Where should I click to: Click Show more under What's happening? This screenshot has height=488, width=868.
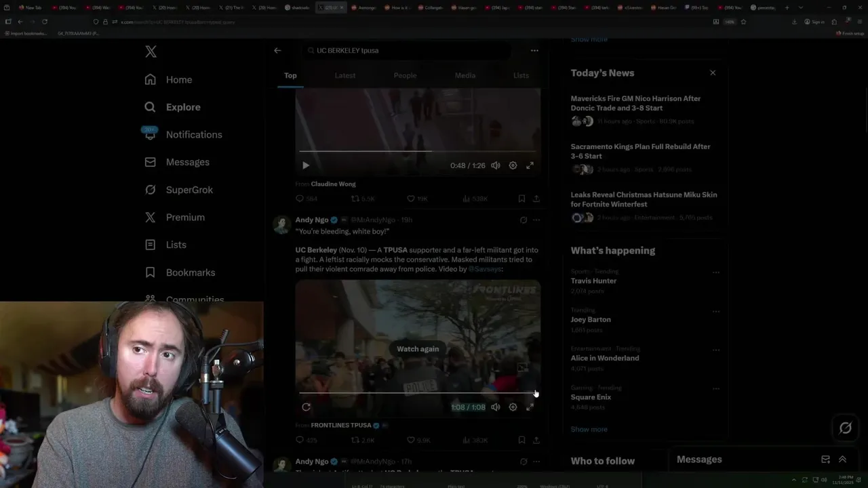click(589, 429)
